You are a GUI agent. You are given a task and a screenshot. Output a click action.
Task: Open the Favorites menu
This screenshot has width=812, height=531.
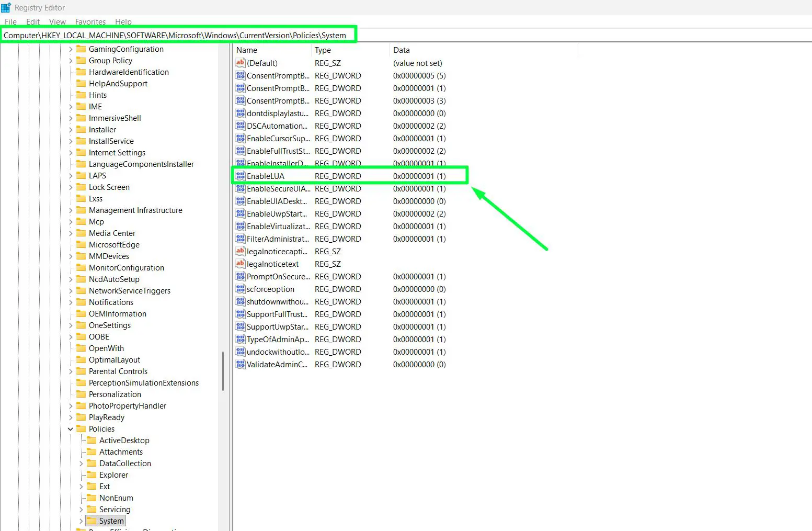pyautogui.click(x=90, y=21)
